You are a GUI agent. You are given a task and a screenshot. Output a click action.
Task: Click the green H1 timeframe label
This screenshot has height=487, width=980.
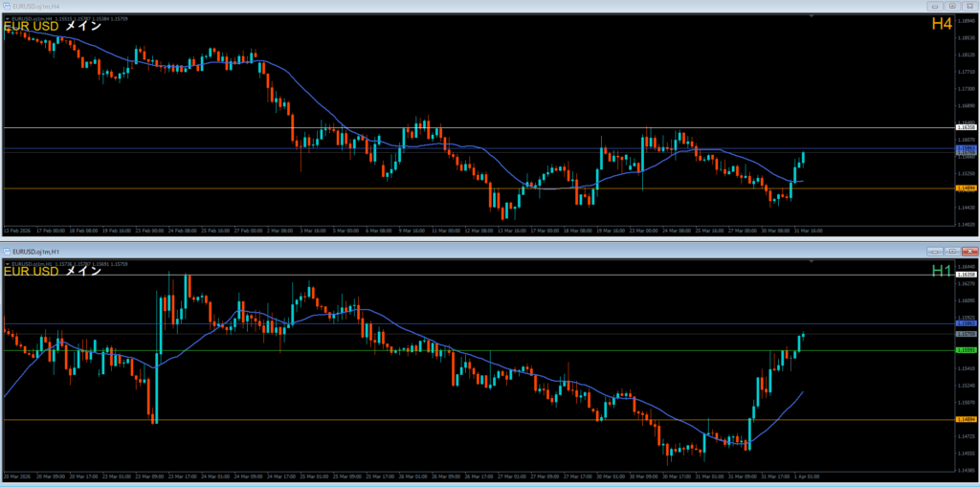click(942, 272)
